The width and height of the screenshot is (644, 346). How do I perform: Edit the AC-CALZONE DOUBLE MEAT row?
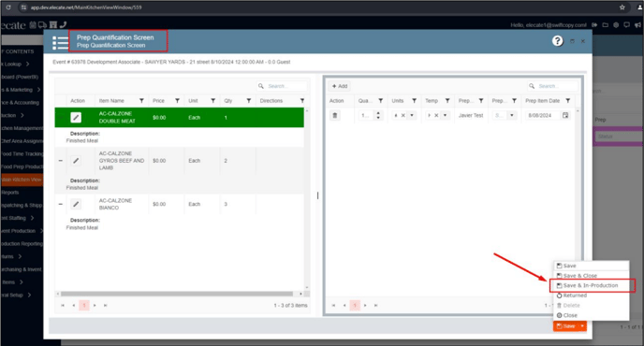click(76, 118)
